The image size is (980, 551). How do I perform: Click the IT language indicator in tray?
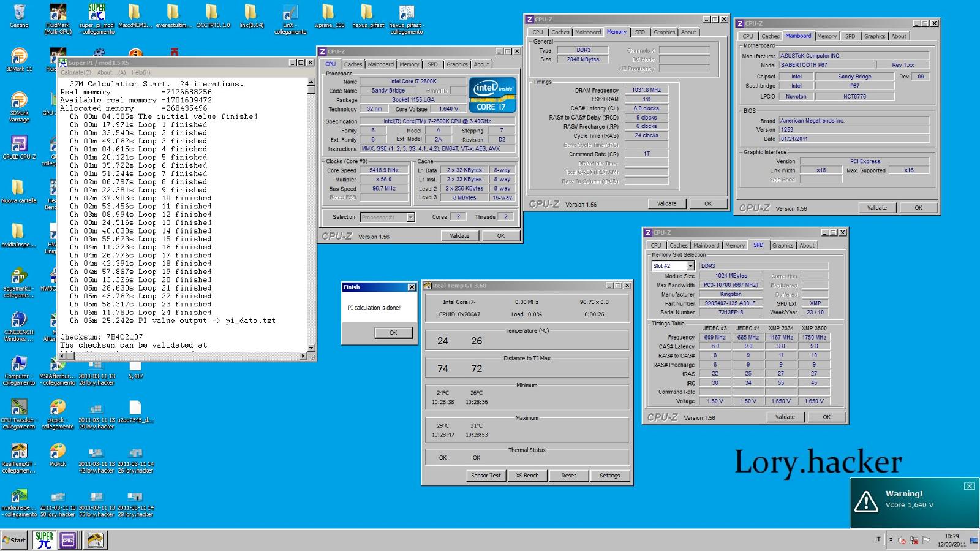coord(878,539)
